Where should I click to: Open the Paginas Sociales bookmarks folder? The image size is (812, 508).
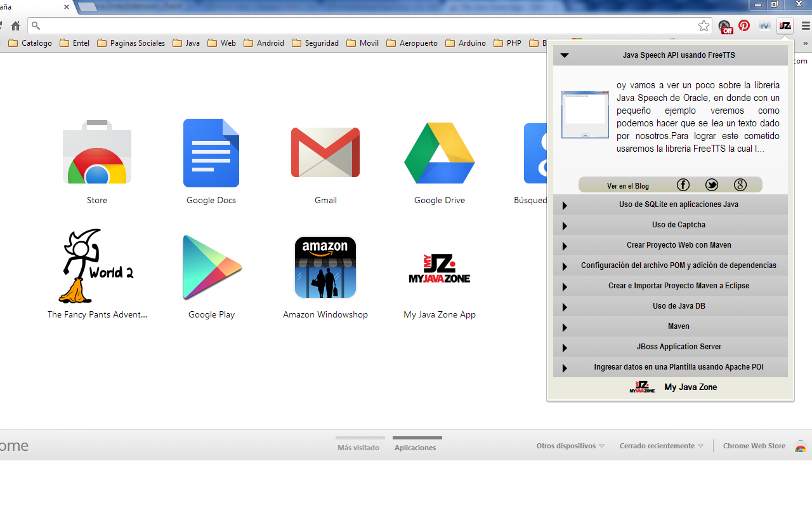pos(131,43)
